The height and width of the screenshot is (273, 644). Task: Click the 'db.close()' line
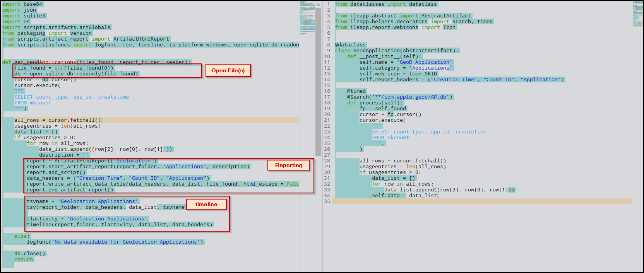coord(30,254)
